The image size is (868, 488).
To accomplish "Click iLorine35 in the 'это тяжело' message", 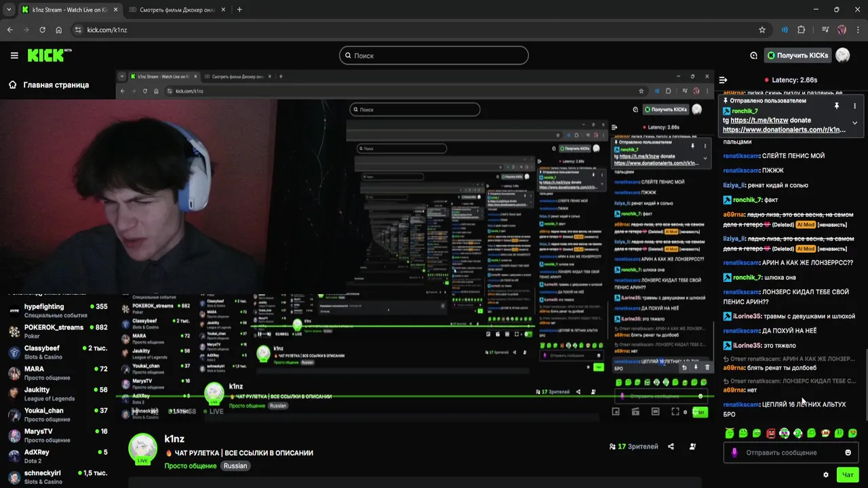I will [746, 346].
